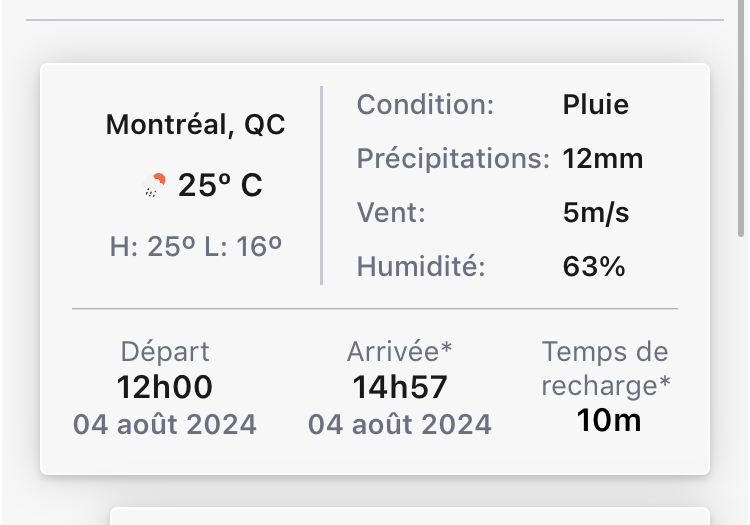750x525 pixels.
Task: Click the Montréal, QC city title
Action: (195, 125)
